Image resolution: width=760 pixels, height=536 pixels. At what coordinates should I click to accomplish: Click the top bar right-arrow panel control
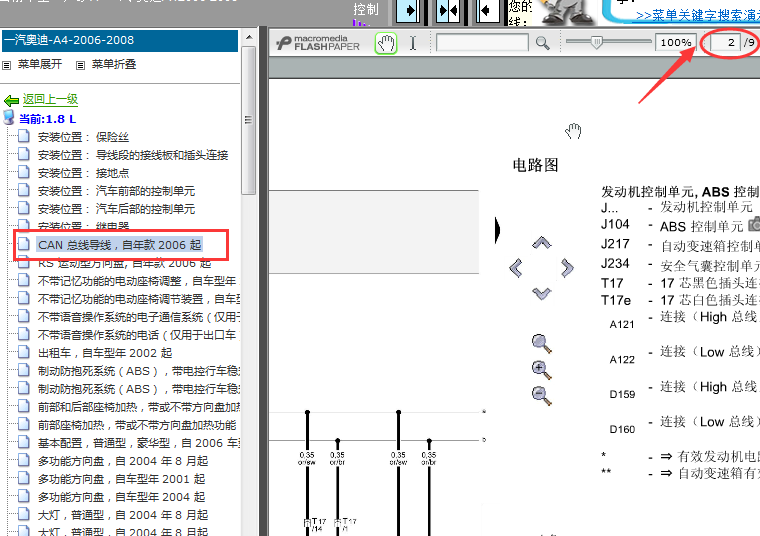click(x=408, y=11)
